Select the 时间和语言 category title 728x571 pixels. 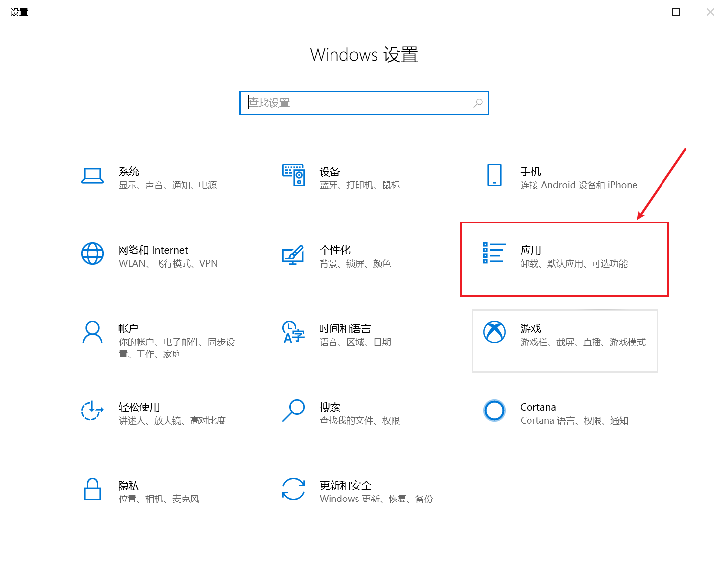tap(345, 329)
